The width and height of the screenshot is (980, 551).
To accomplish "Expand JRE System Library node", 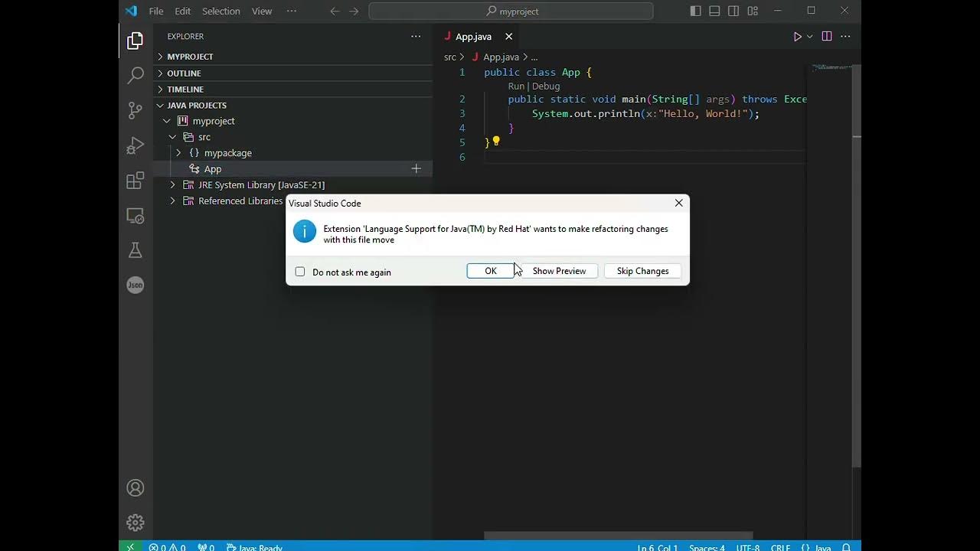I will click(x=173, y=184).
